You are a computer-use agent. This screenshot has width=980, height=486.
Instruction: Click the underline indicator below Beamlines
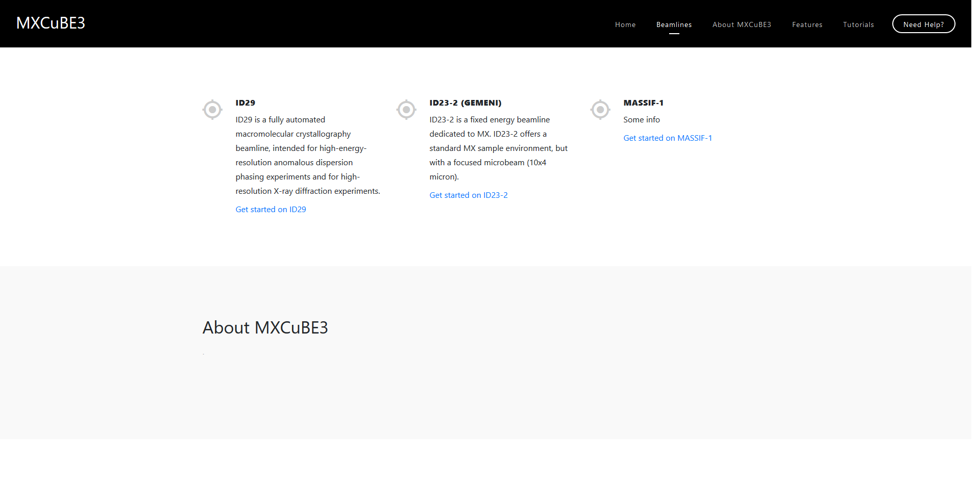click(x=674, y=34)
